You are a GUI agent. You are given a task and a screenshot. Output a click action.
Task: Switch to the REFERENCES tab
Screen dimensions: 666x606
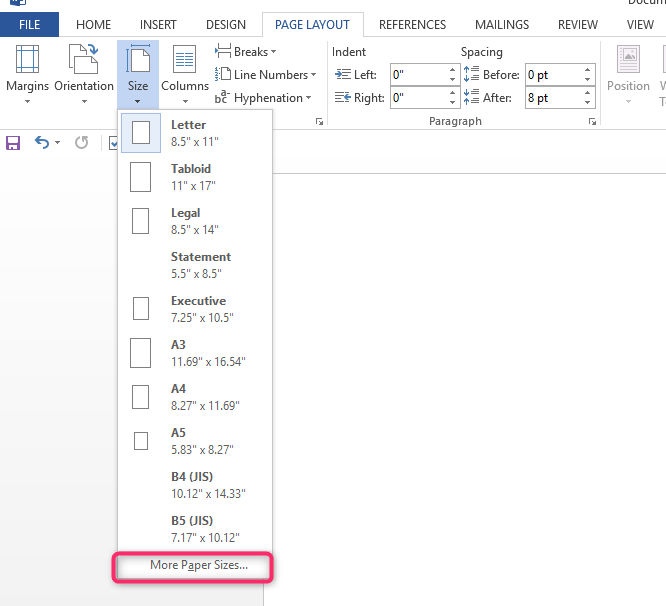point(412,25)
